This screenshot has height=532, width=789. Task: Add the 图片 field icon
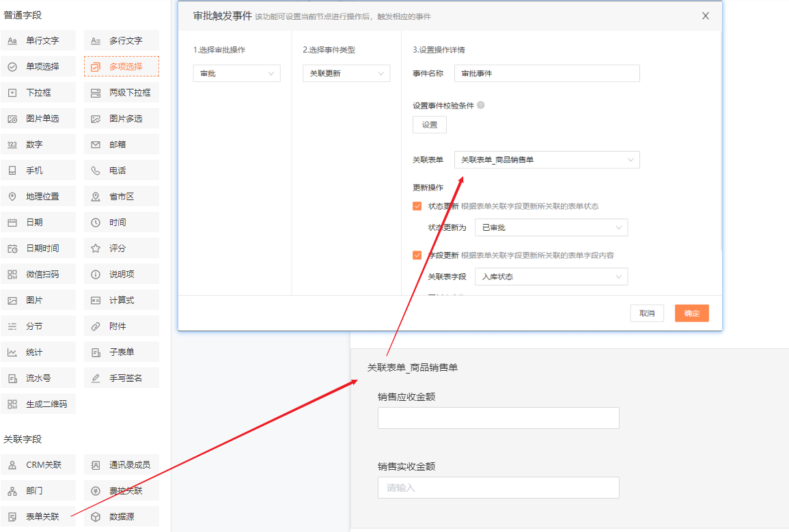pos(12,300)
